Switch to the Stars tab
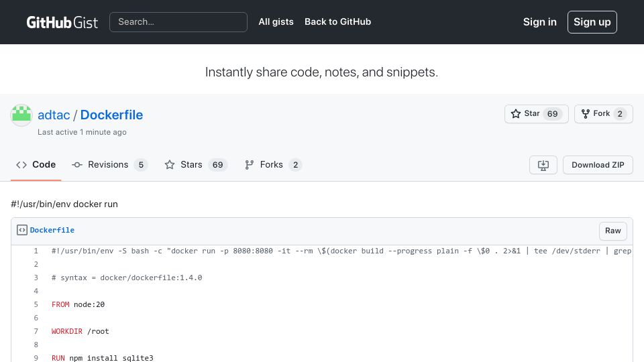 point(195,165)
